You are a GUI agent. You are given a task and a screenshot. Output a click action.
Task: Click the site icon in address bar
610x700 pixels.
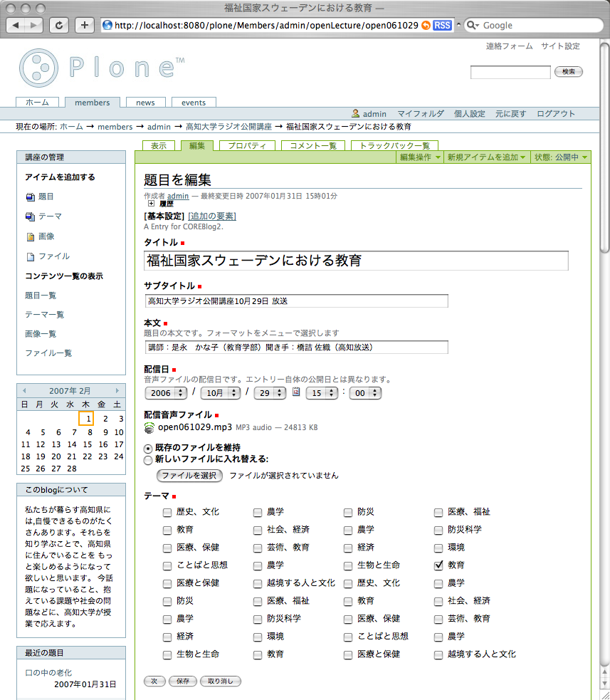tap(107, 25)
